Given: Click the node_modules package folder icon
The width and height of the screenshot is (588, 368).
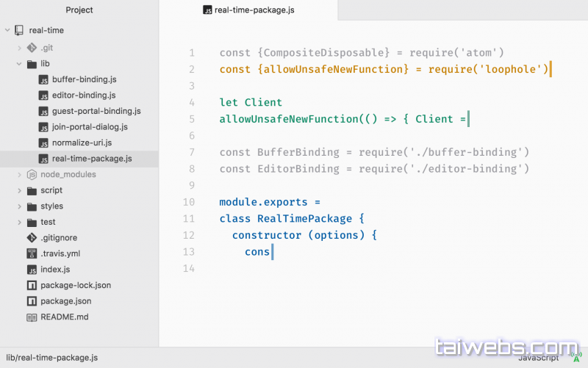Looking at the screenshot, I should coord(32,175).
